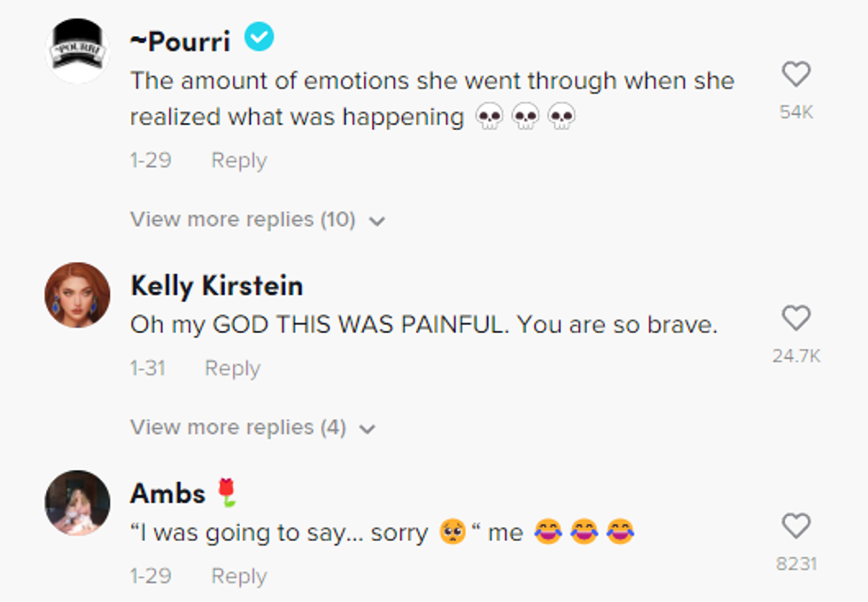Like the ~Pourri comment with the heart
868x602 pixels.
(796, 74)
